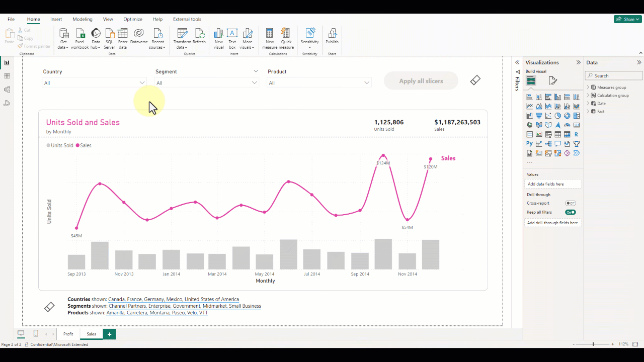Click the eraser icon beside Apply all slicers
Viewport: 644px width, 362px height.
[x=475, y=80]
